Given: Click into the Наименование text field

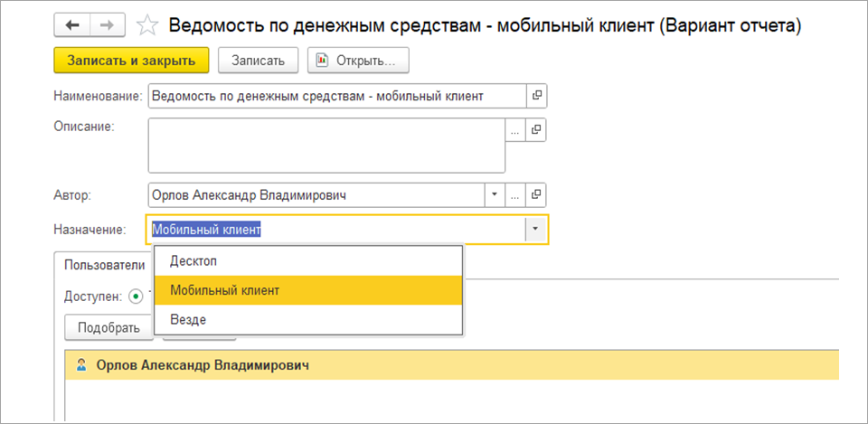Looking at the screenshot, I should pyautogui.click(x=335, y=96).
